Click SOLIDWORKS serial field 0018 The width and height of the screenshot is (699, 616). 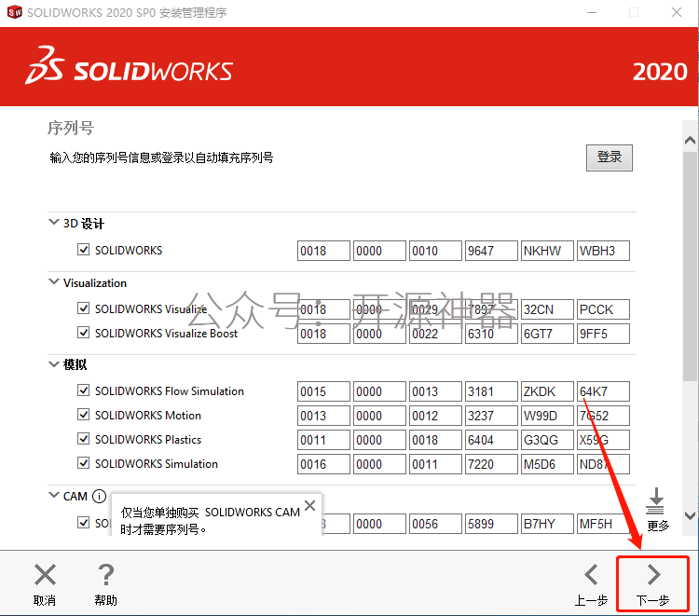323,251
